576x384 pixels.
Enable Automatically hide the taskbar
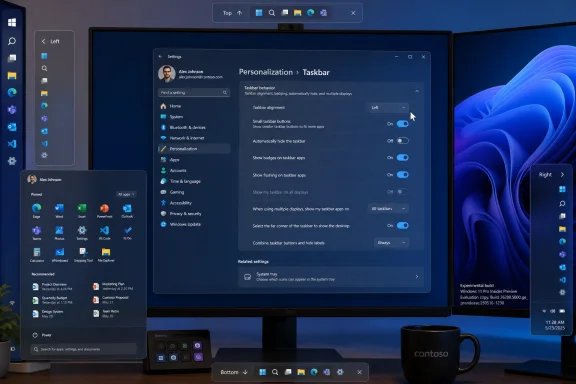(403, 141)
